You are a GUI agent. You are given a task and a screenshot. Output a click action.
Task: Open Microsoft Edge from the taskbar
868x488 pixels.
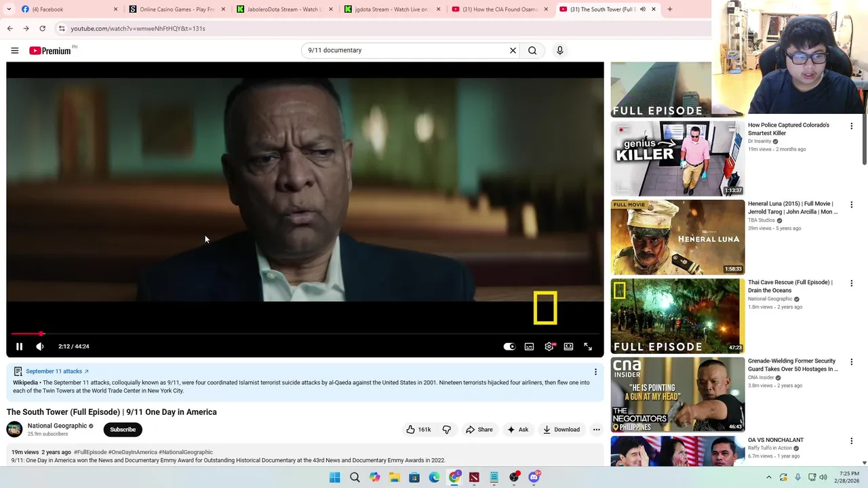point(434,478)
